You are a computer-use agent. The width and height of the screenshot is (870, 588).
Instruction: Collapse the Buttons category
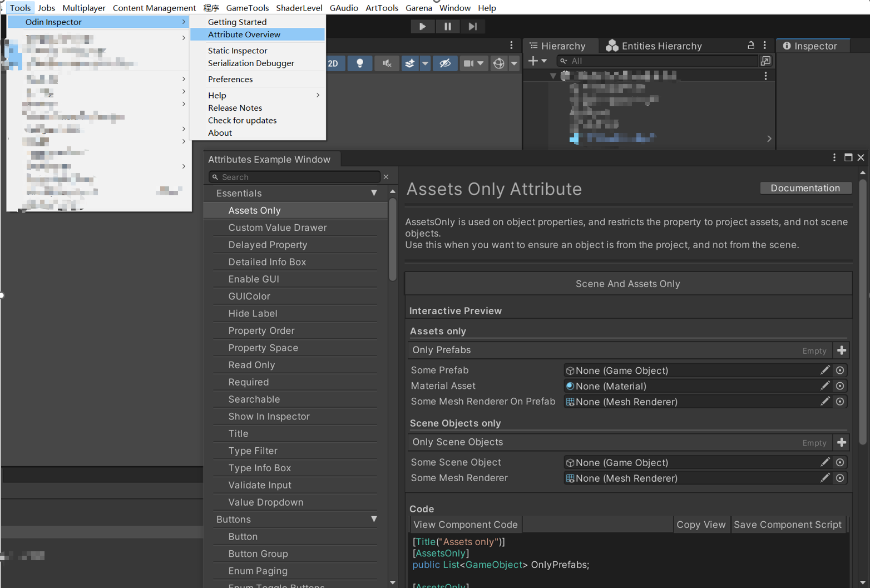(374, 519)
